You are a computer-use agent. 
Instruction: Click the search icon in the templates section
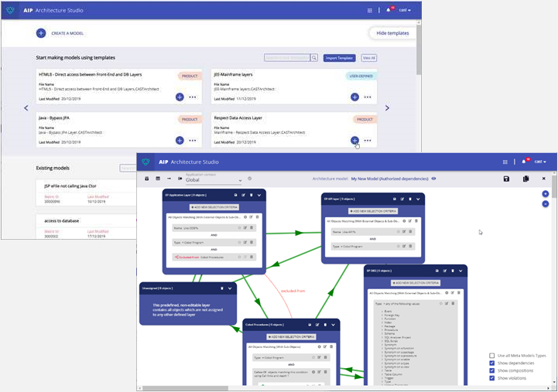(314, 58)
